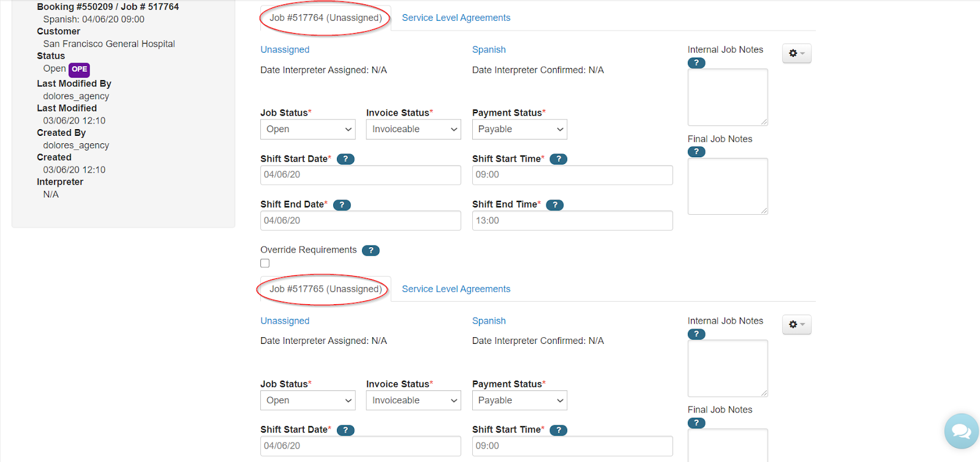
Task: Tick the Override Requirements checkbox
Action: pyautogui.click(x=265, y=263)
